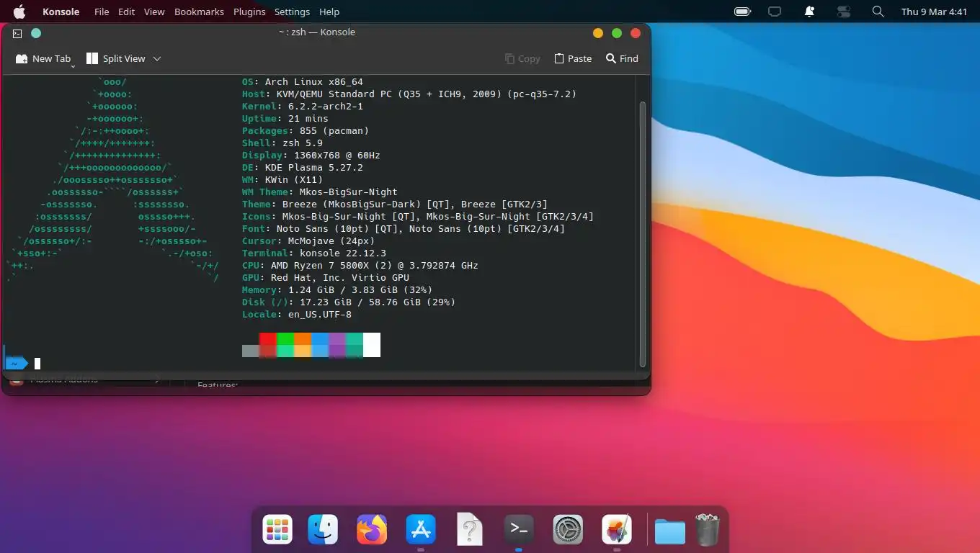
Task: Click the question-mark file icon in dock
Action: (x=470, y=531)
